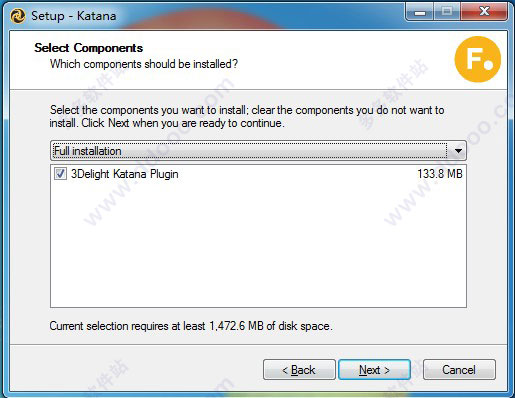This screenshot has width=515, height=398.
Task: Minimize the Setup - Katana window
Action: (x=420, y=12)
